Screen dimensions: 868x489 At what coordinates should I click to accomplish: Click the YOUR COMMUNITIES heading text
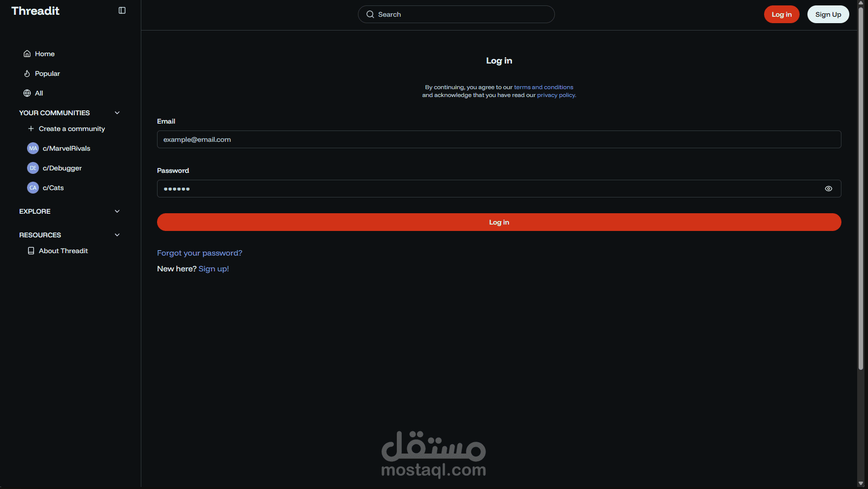click(x=55, y=113)
